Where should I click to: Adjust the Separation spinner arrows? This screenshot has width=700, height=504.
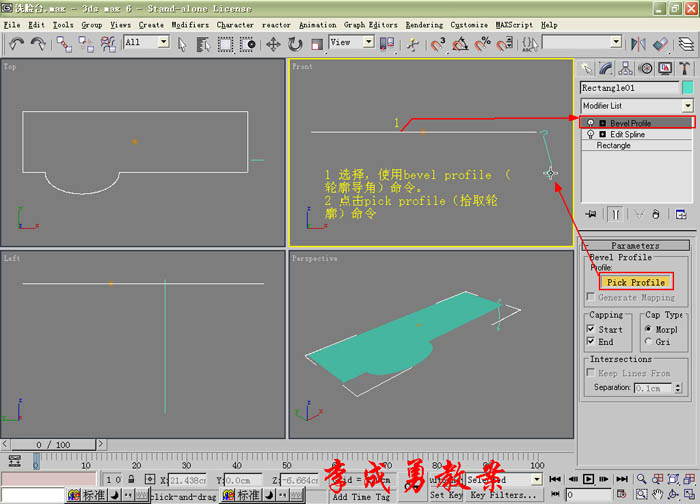tap(678, 388)
